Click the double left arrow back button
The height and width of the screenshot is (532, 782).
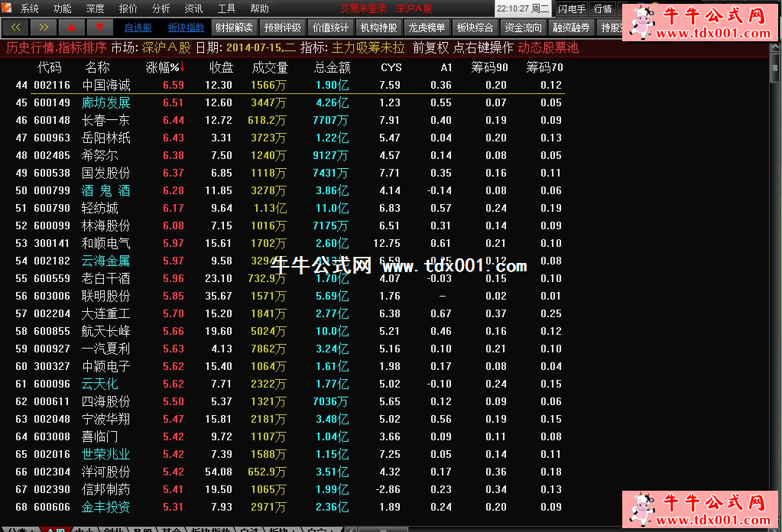15,28
